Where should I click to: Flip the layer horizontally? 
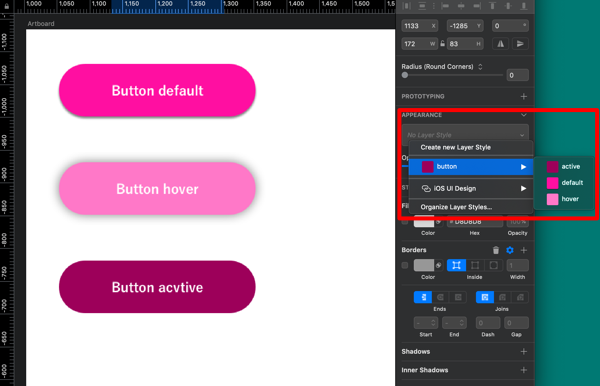click(501, 44)
